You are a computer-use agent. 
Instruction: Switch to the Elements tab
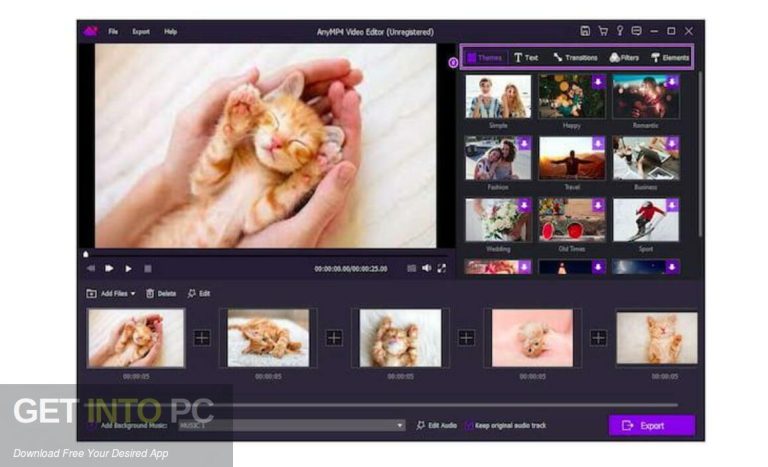click(670, 58)
